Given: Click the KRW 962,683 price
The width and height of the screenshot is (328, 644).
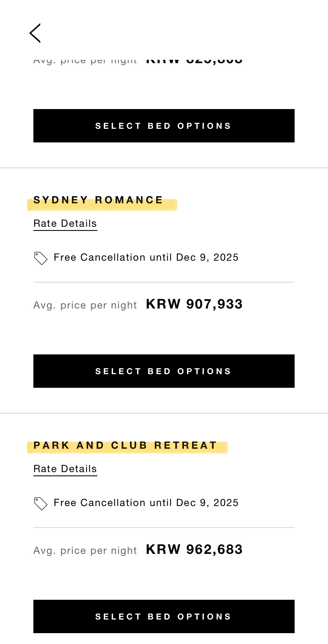Looking at the screenshot, I should pyautogui.click(x=194, y=549).
